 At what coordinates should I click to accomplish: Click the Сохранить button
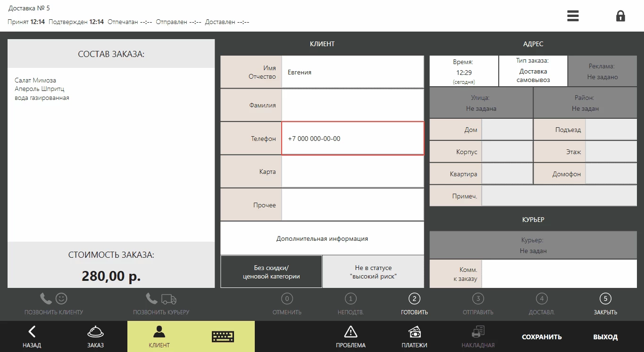pyautogui.click(x=542, y=337)
